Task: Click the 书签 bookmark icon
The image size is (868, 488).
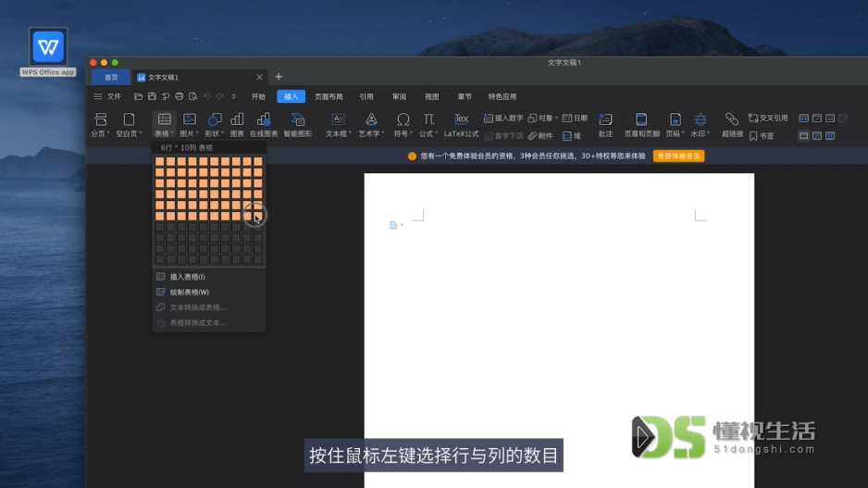Action: pyautogui.click(x=762, y=136)
